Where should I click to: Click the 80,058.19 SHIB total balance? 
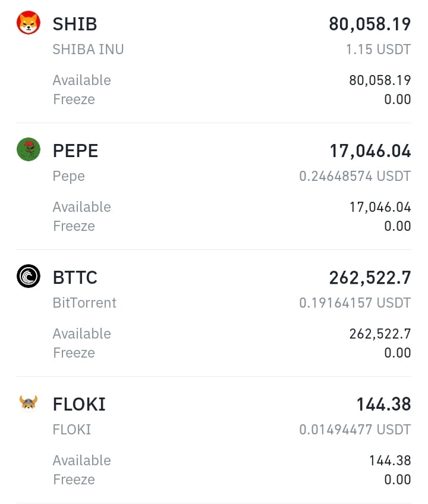(x=370, y=24)
